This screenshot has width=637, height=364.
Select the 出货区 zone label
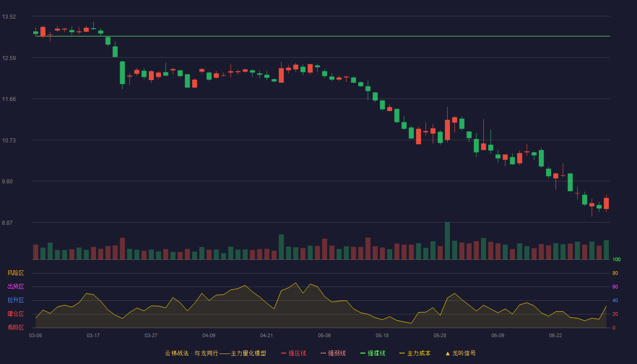coord(15,287)
